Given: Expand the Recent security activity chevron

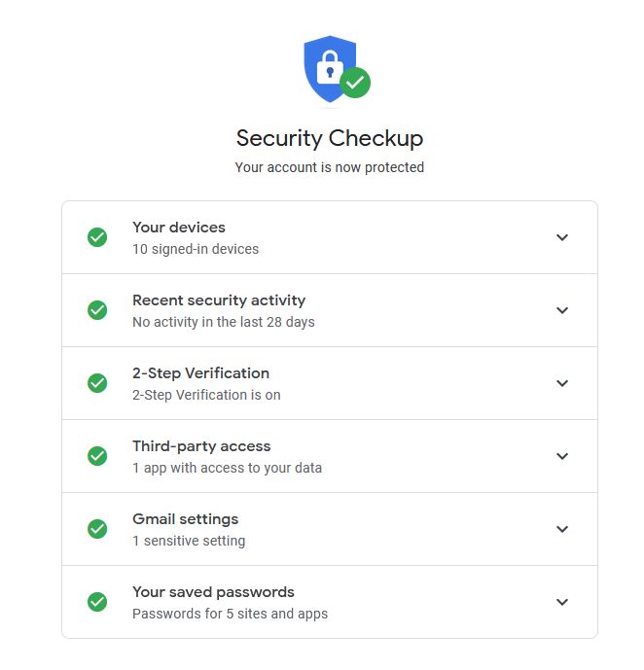Looking at the screenshot, I should click(x=562, y=310).
